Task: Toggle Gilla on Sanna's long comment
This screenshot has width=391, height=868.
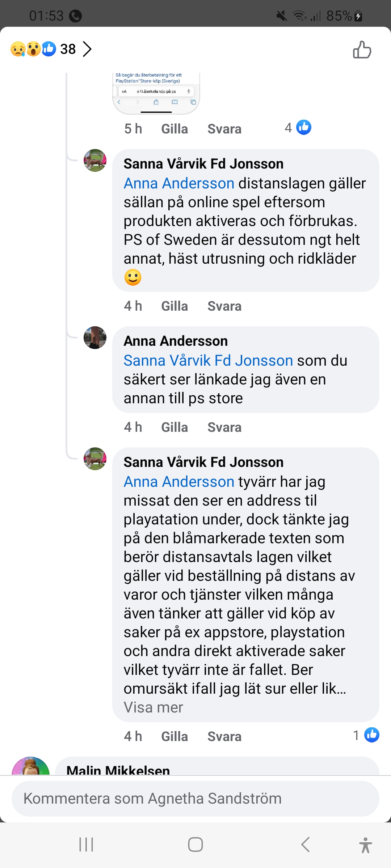Action: pyautogui.click(x=175, y=736)
